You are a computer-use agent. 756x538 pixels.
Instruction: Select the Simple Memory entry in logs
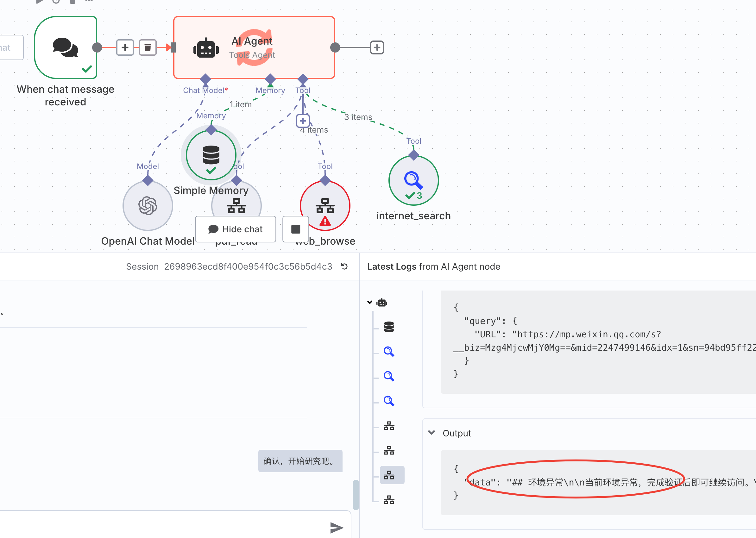coord(389,327)
